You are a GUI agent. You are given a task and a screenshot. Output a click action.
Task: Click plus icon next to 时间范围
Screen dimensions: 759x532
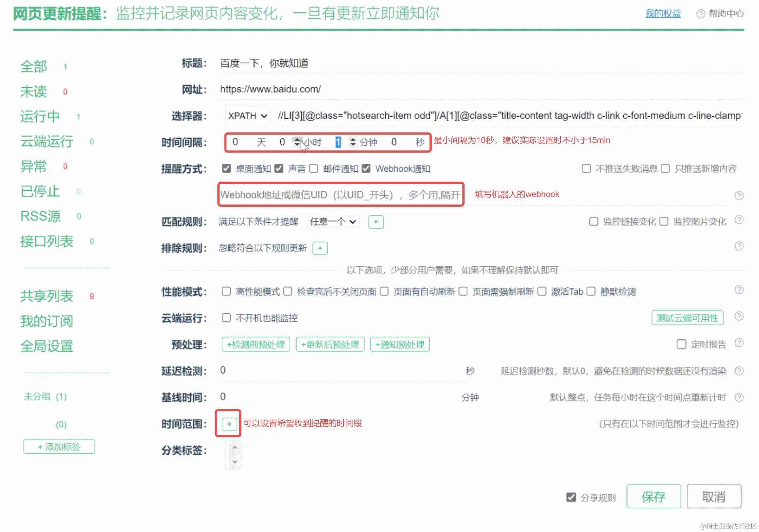229,424
